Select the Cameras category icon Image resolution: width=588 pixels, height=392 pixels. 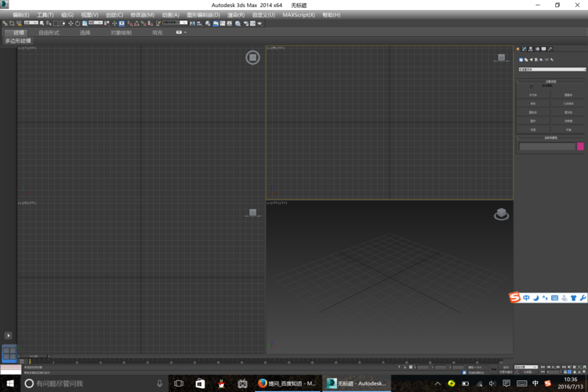click(536, 60)
